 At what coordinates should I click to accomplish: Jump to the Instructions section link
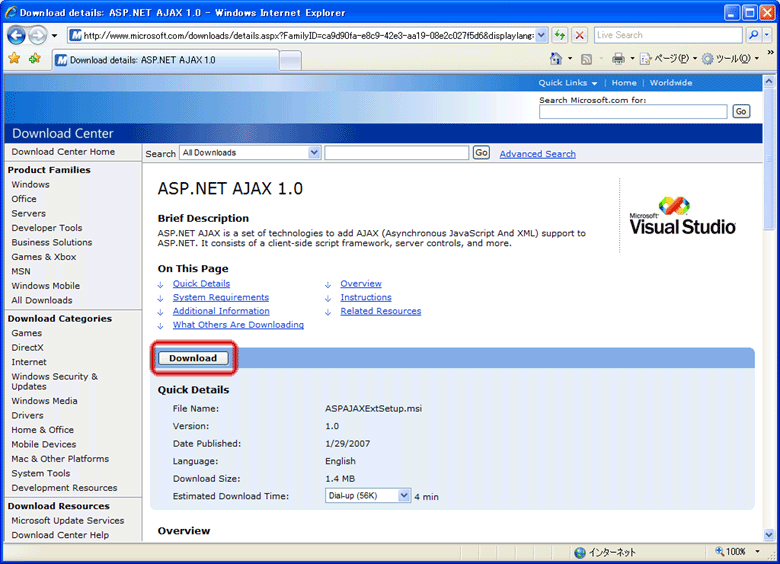(x=366, y=297)
